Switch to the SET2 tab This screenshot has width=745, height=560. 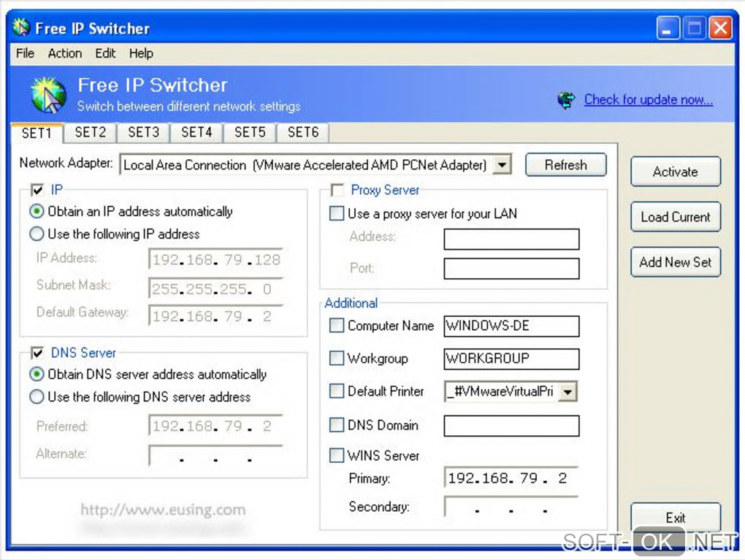point(91,132)
